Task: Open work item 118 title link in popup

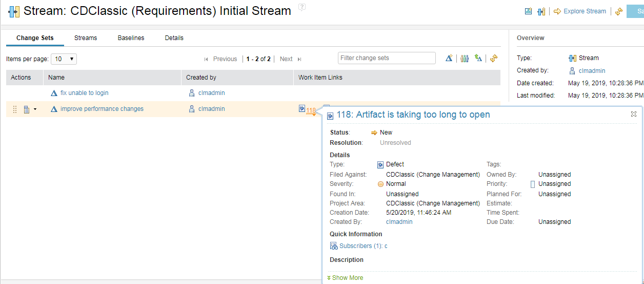Action: (x=413, y=115)
